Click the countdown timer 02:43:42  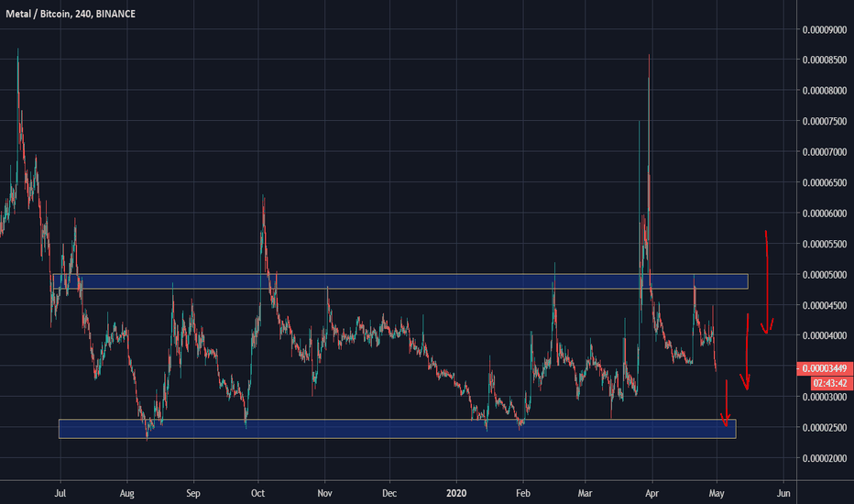832,383
